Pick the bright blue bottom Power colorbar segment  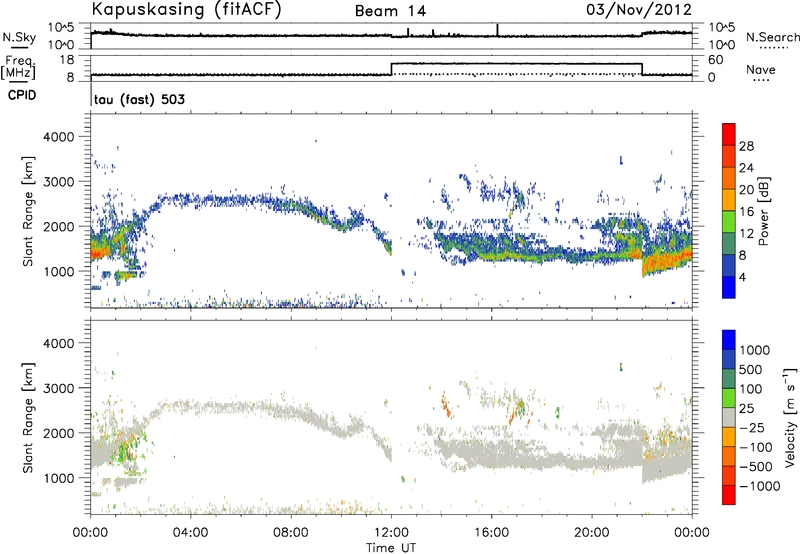click(x=729, y=287)
